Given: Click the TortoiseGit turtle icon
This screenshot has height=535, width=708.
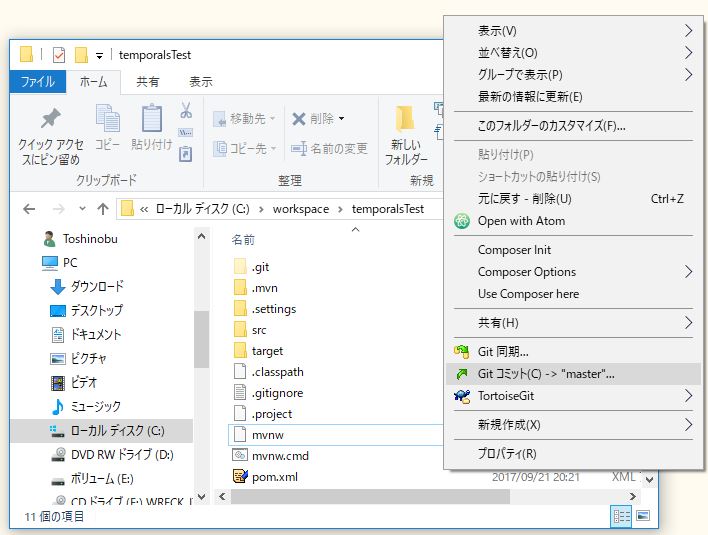Looking at the screenshot, I should 461,396.
